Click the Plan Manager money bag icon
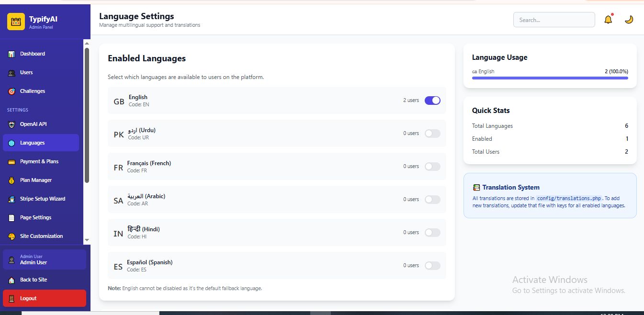Image resolution: width=644 pixels, height=315 pixels. point(11,180)
